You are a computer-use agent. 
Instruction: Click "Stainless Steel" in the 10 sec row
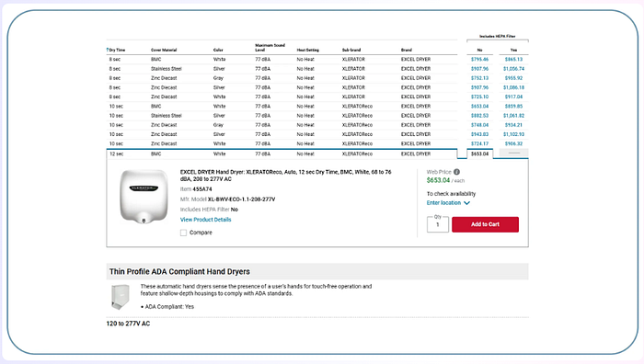tap(167, 116)
